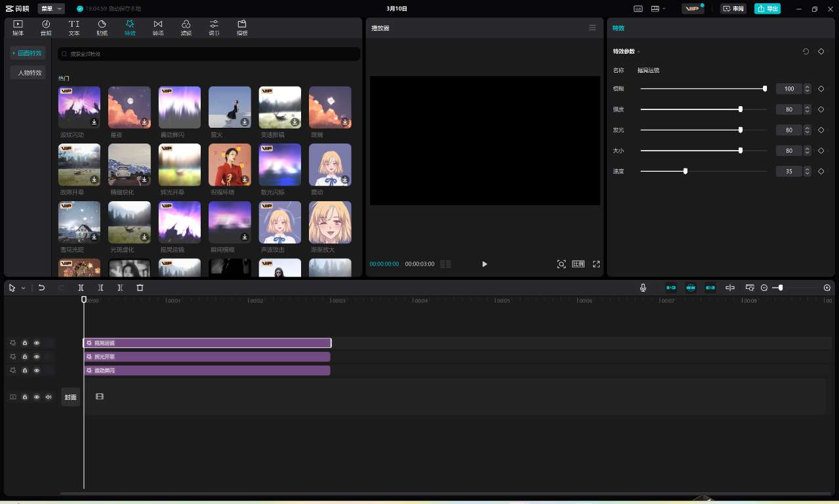Click the undo arrow in timeline toolbar
The height and width of the screenshot is (504, 839).
(41, 288)
